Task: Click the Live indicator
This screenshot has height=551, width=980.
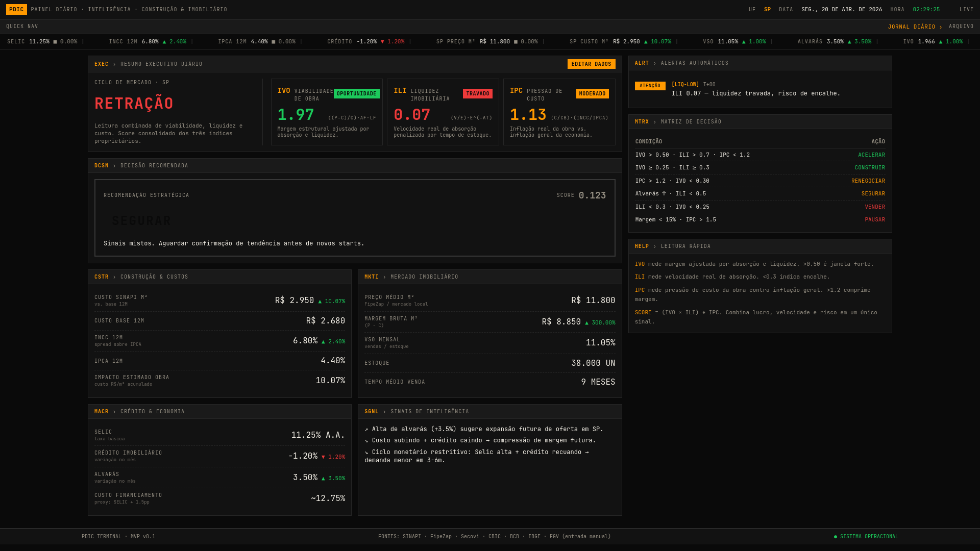Action: click(x=966, y=10)
